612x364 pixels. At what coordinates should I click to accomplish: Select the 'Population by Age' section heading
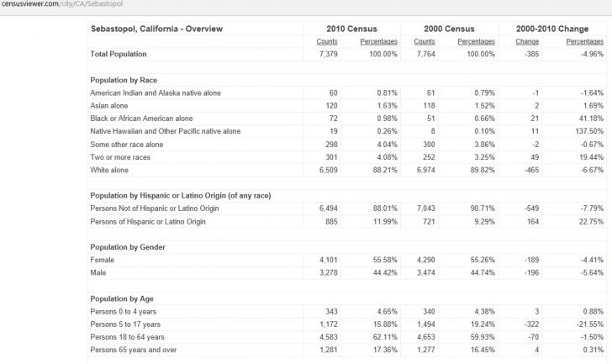click(121, 299)
